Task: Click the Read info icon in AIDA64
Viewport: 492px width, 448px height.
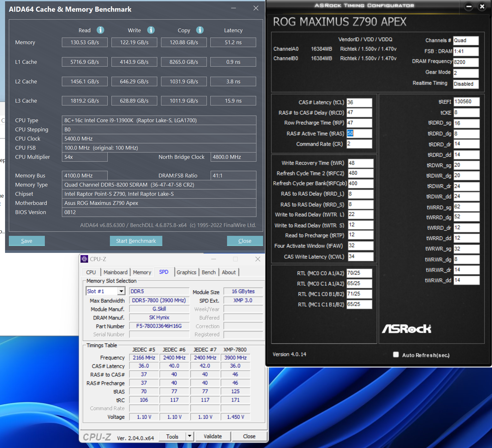Action: click(100, 30)
